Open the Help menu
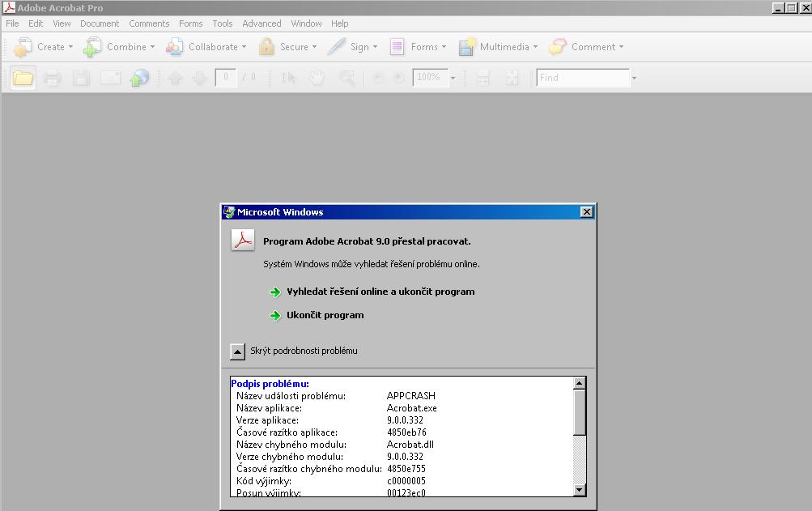The height and width of the screenshot is (511, 812). click(x=340, y=23)
